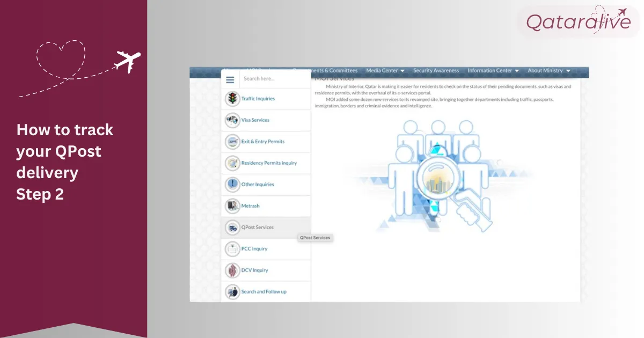Click the Other Inquiries exclamation icon
The image size is (644, 338).
(x=232, y=185)
